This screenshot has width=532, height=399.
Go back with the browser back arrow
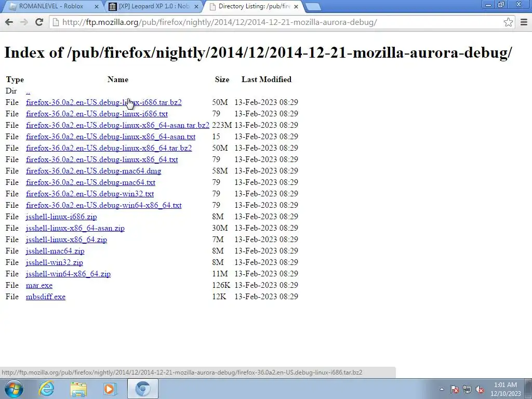(9, 22)
